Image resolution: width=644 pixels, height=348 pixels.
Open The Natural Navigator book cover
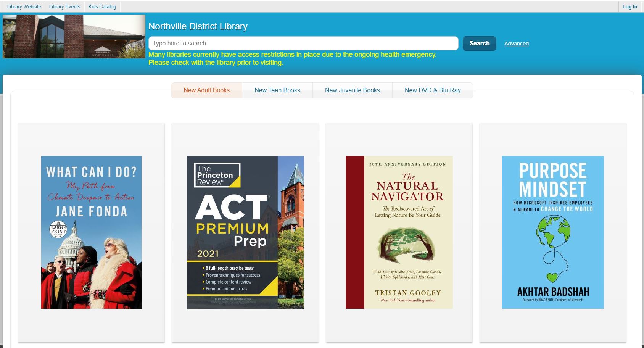pos(399,232)
